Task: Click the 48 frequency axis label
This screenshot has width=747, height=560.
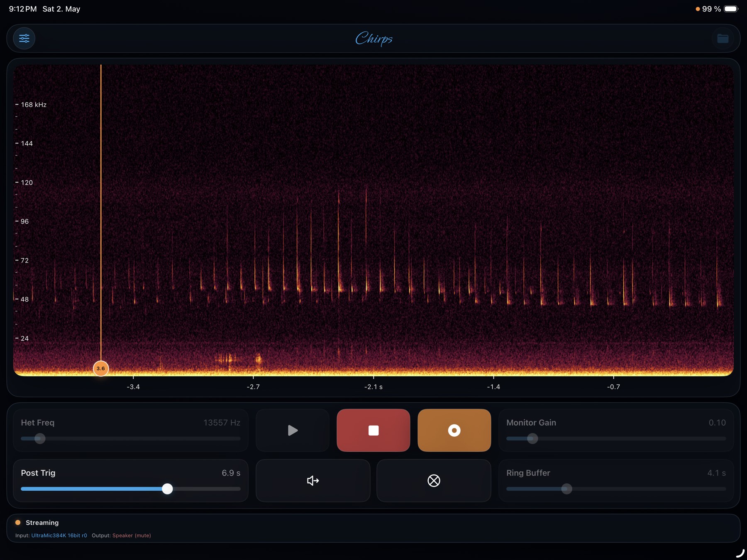Action: pyautogui.click(x=25, y=299)
